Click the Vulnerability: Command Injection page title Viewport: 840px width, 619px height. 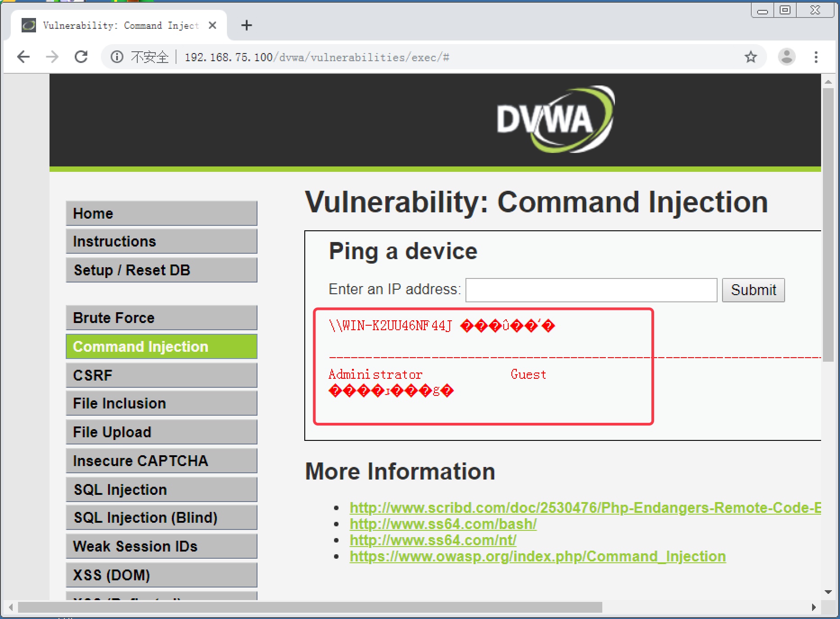tap(537, 202)
